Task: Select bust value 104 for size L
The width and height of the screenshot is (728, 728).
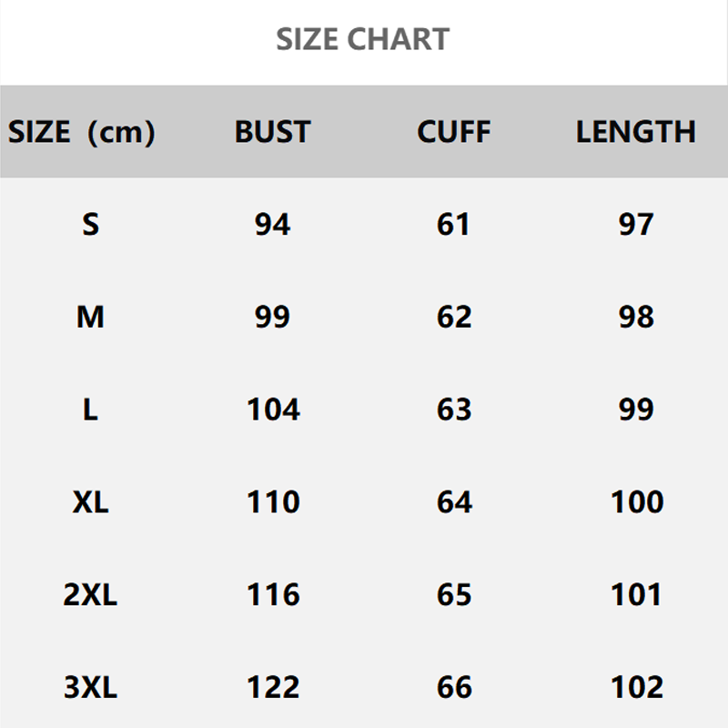Action: [x=273, y=409]
